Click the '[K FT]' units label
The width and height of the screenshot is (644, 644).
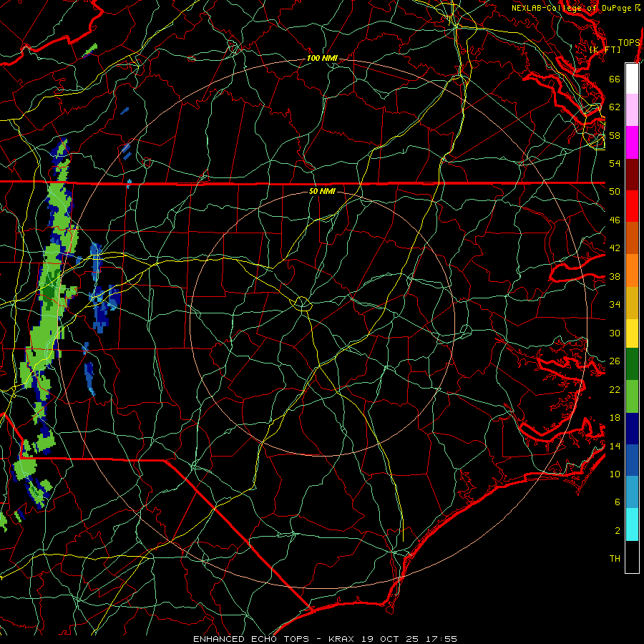(x=605, y=50)
